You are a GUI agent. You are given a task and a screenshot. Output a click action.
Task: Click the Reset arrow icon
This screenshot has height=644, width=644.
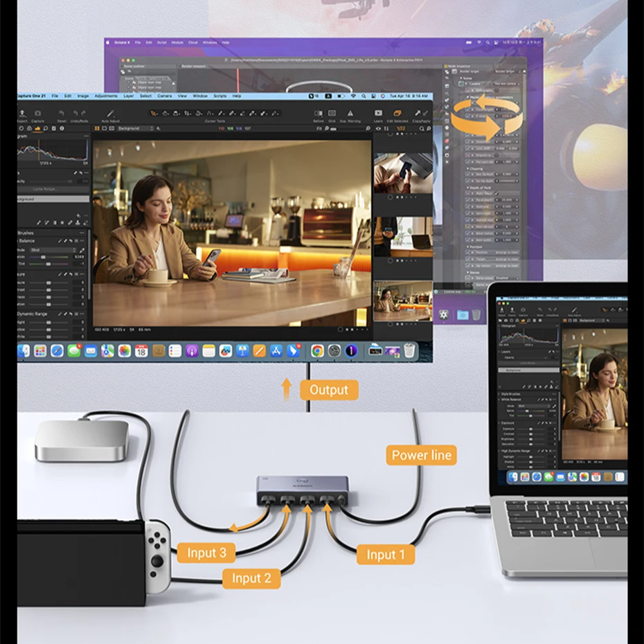coord(61,114)
